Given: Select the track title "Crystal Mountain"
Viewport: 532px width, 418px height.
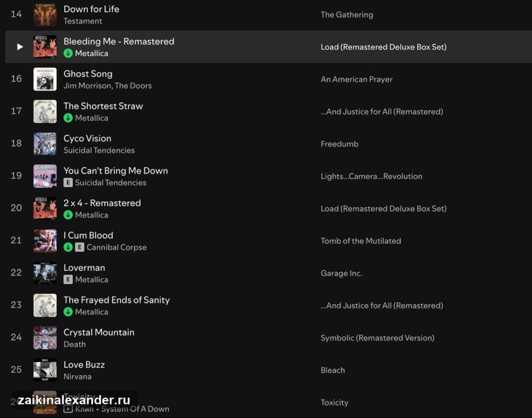Looking at the screenshot, I should [99, 332].
